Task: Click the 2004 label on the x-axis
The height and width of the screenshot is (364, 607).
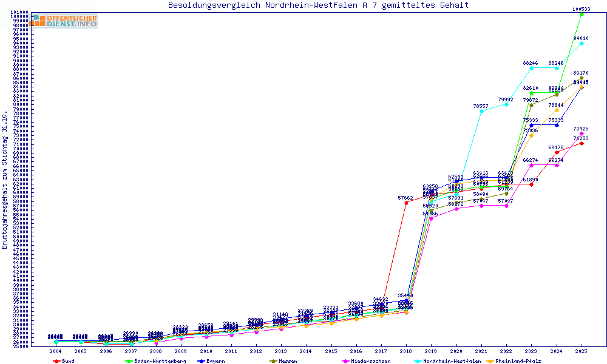Action: point(56,351)
